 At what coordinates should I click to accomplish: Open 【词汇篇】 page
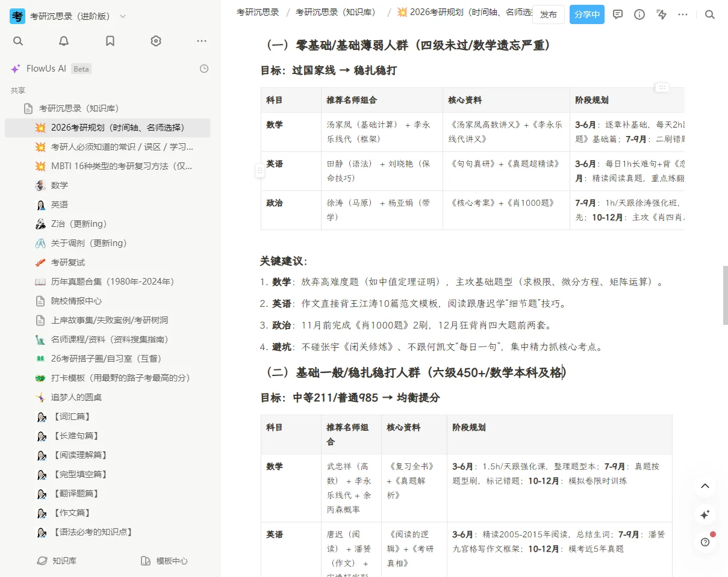pyautogui.click(x=107, y=416)
